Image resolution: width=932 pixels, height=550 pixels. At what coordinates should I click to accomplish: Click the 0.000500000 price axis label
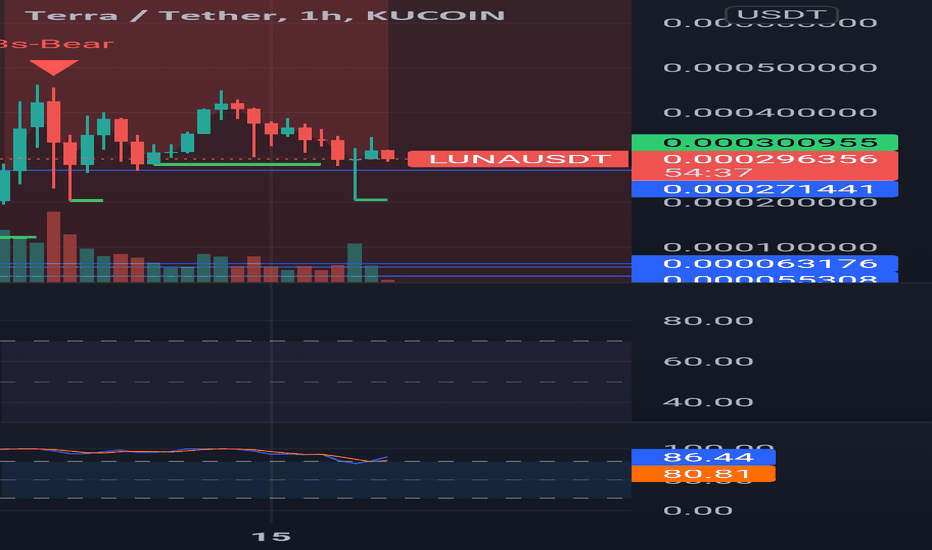[x=770, y=68]
